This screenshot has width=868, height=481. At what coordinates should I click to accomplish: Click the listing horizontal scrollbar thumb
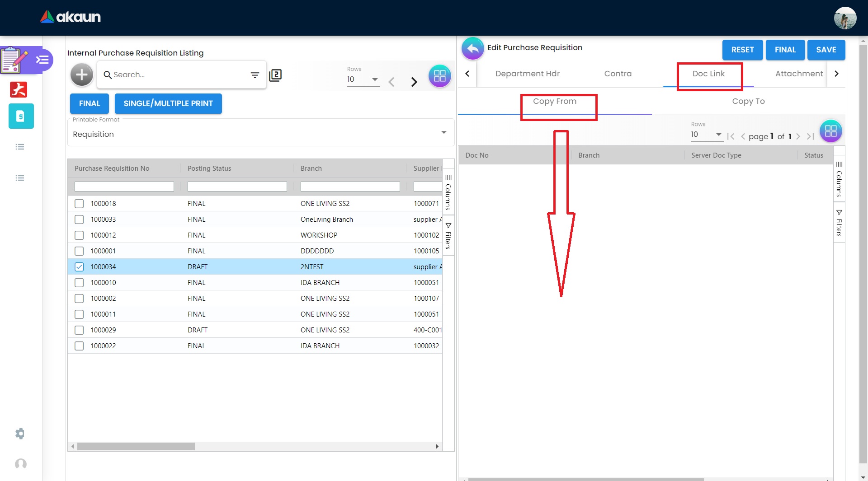coord(136,447)
